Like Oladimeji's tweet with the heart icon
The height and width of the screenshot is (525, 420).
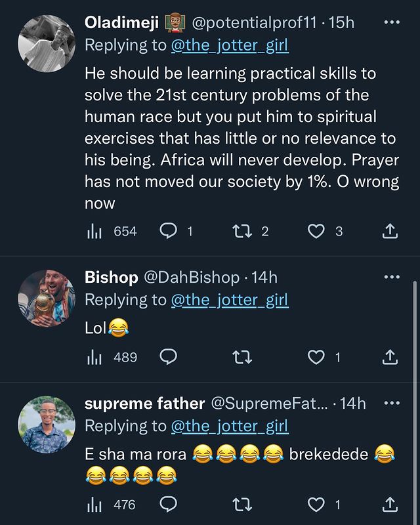pyautogui.click(x=316, y=231)
